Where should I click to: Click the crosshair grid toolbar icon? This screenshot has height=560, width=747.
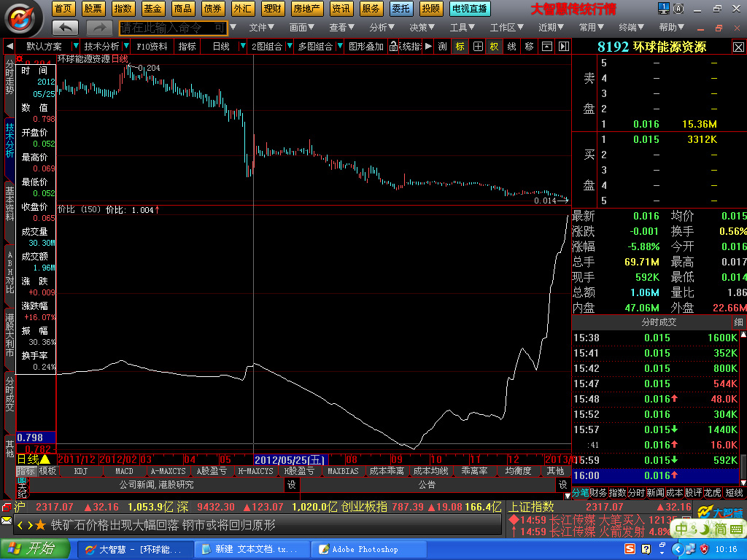tap(477, 46)
